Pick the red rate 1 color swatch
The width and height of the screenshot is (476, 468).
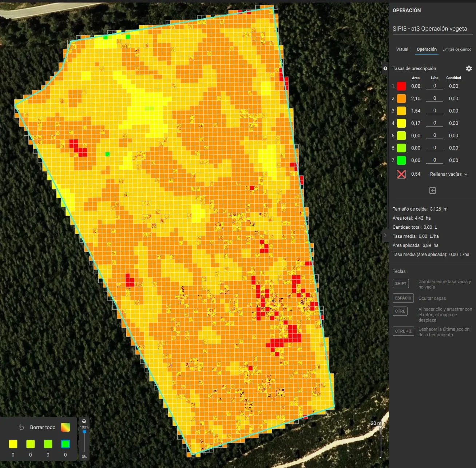click(x=401, y=86)
